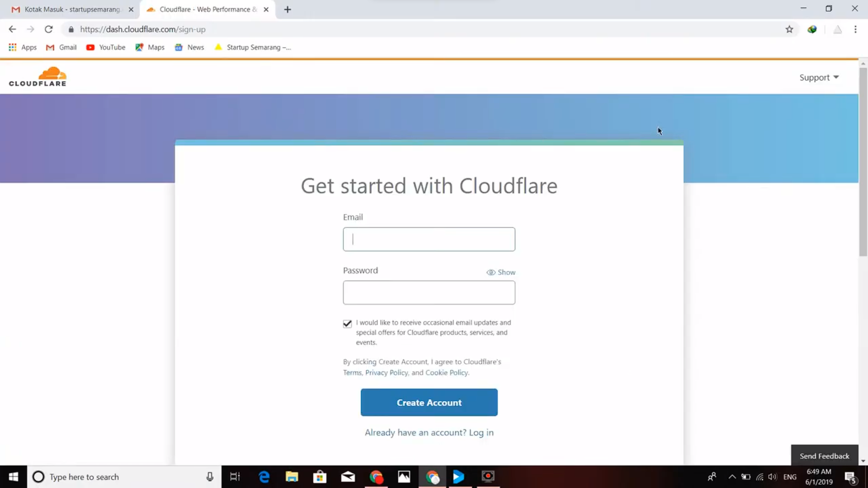Viewport: 868px width, 488px height.
Task: Click the browser extension globe icon
Action: (x=812, y=29)
